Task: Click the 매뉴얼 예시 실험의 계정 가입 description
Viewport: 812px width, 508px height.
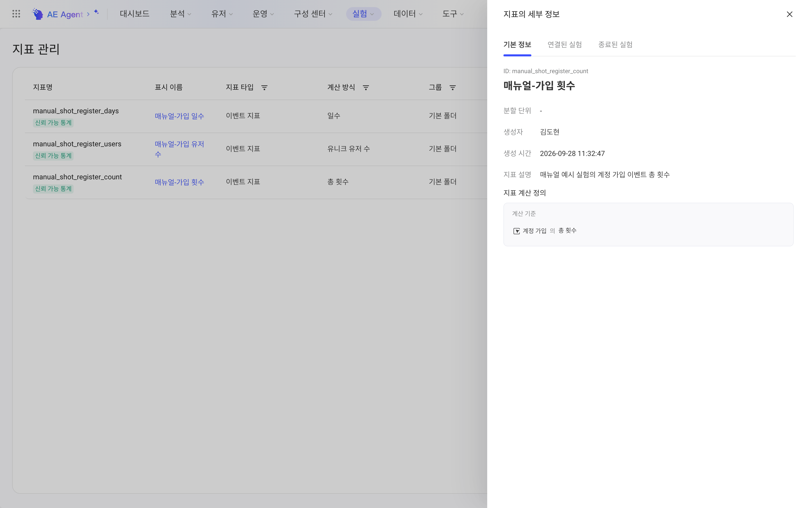Action: pos(605,175)
